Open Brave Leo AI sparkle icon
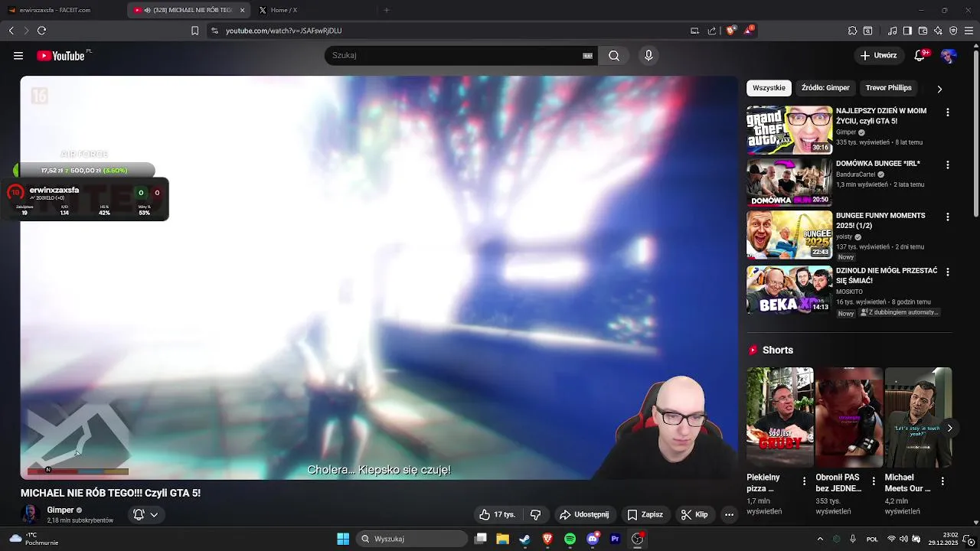The width and height of the screenshot is (980, 551). (938, 31)
